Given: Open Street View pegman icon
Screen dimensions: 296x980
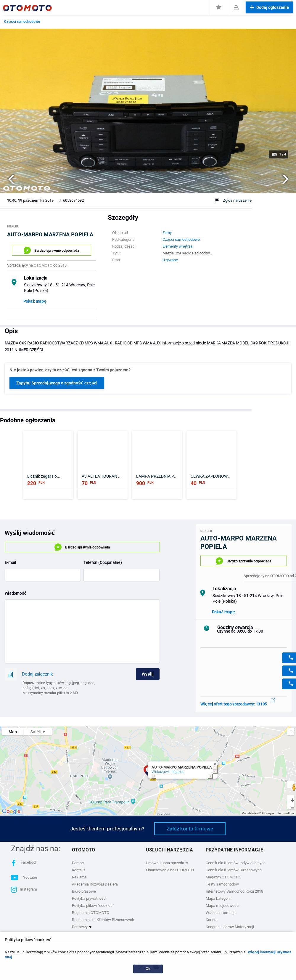Looking at the screenshot, I should click(293, 787).
